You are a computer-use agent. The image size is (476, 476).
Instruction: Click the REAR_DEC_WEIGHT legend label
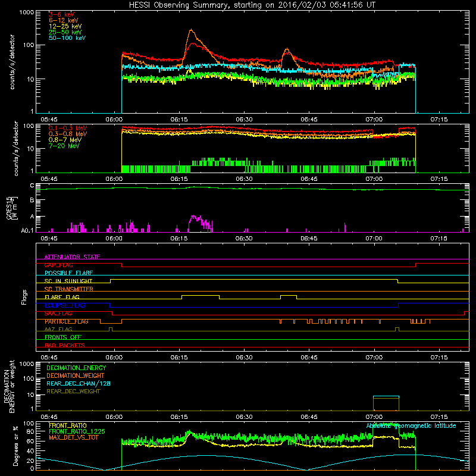pyautogui.click(x=73, y=392)
